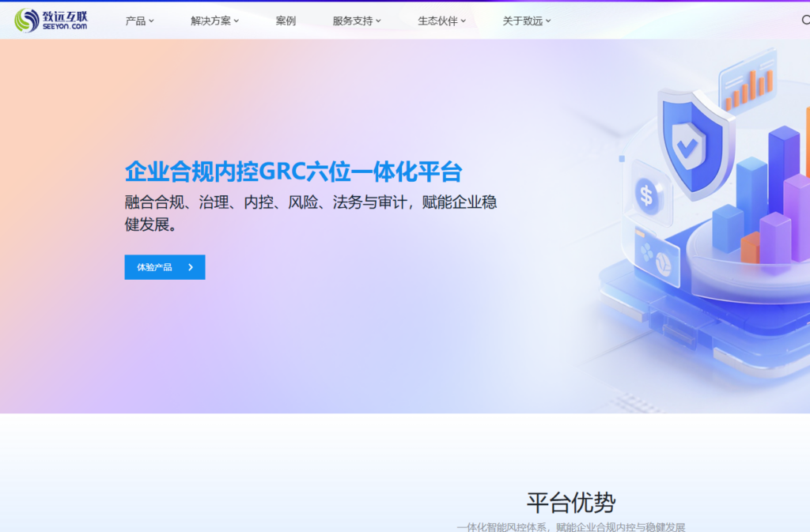
Task: Click the 平台优势 section heading
Action: point(572,502)
